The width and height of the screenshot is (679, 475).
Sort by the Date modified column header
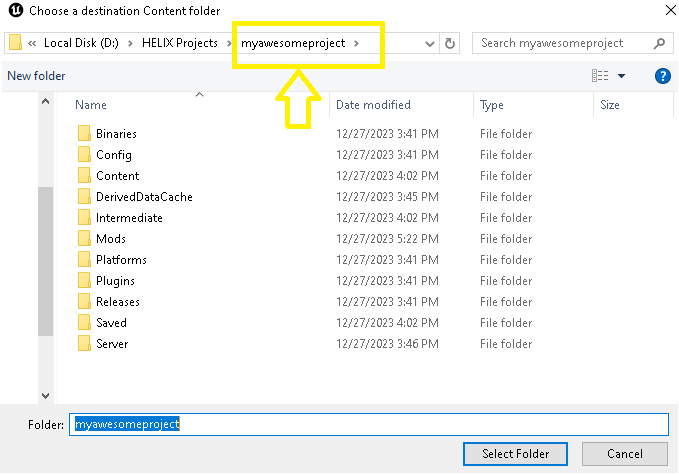pos(375,105)
